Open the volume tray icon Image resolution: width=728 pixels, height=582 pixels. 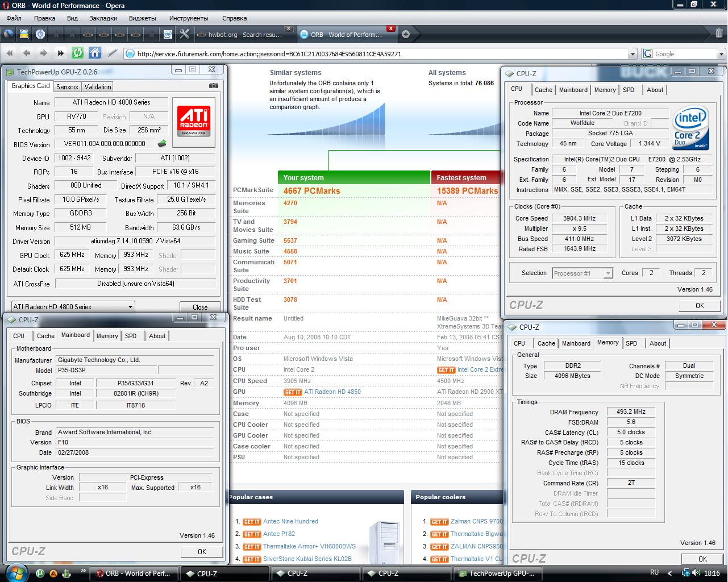tap(696, 573)
